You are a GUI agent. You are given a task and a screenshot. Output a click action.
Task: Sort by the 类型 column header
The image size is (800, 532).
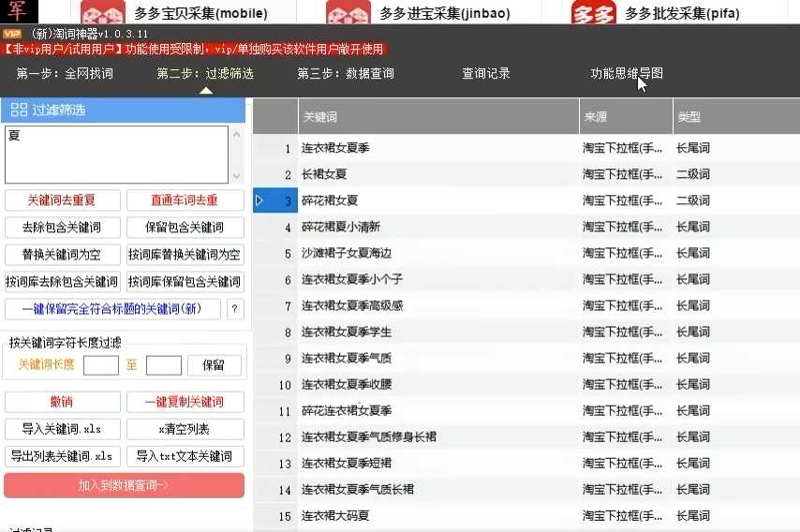[x=736, y=117]
